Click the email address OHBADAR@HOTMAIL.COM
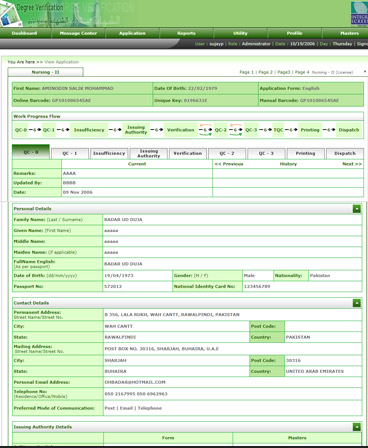Image resolution: width=368 pixels, height=448 pixels. tap(135, 382)
